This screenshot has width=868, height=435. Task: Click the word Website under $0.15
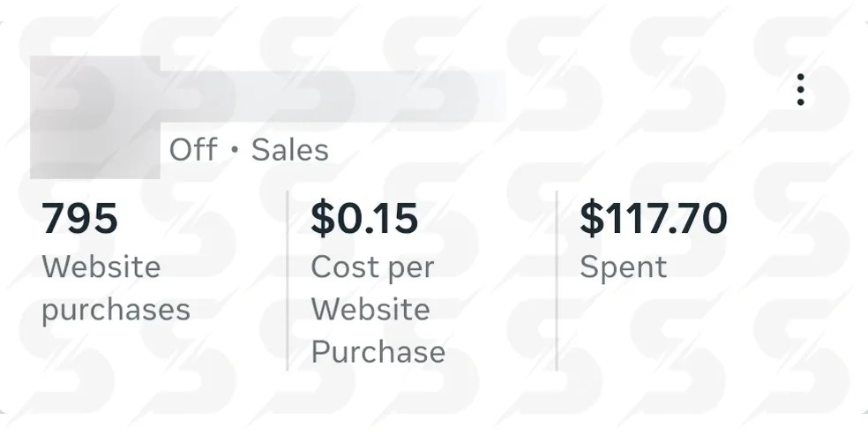[x=370, y=310]
